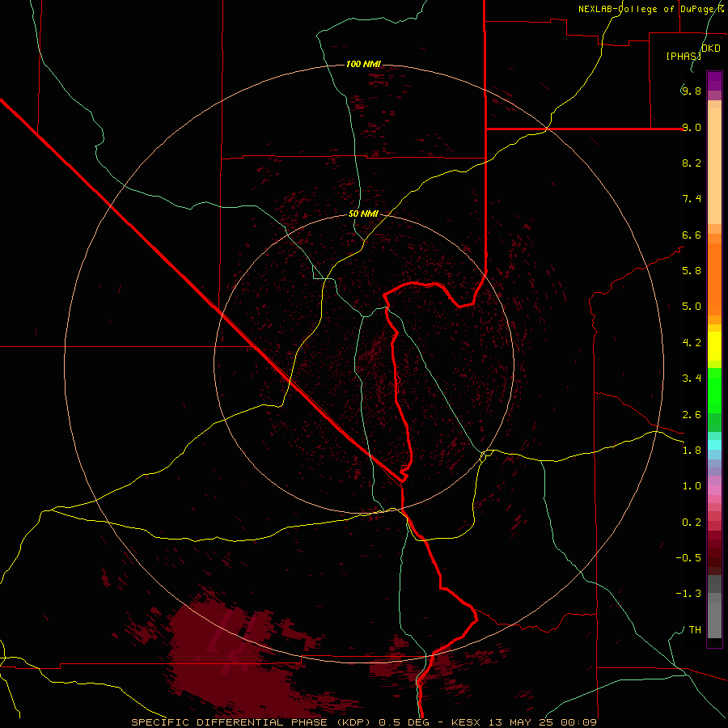Click the "5.0" legend value
The image size is (728, 728).
pos(692,307)
